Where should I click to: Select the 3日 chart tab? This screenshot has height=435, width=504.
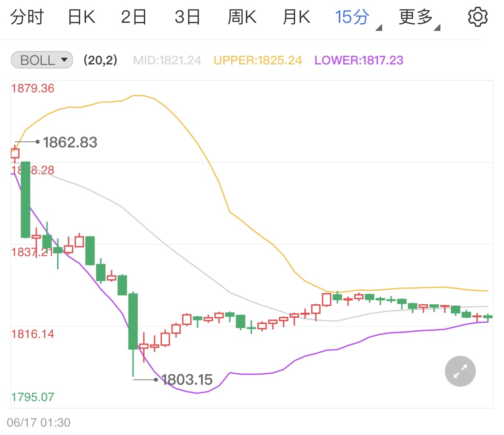(187, 17)
